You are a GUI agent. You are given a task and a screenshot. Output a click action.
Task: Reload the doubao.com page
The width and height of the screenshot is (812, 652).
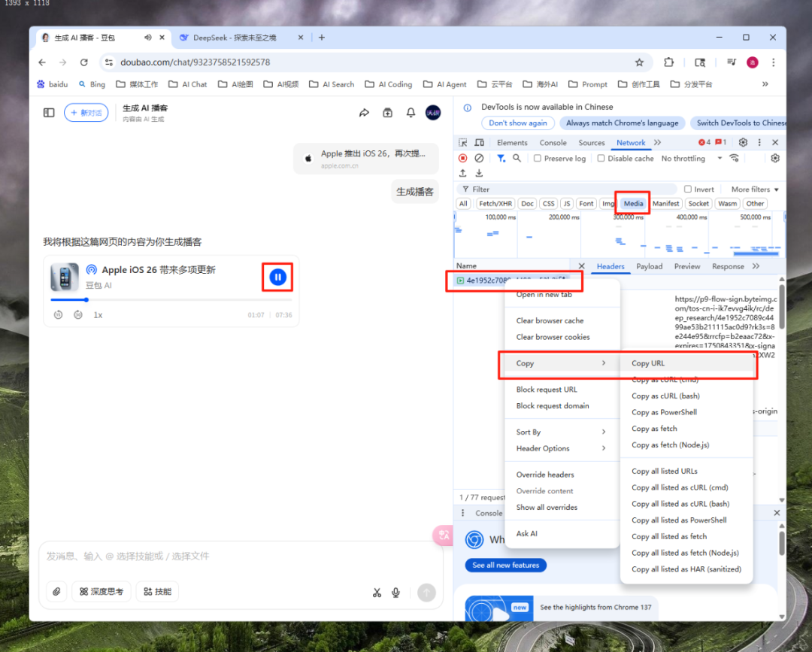click(84, 62)
